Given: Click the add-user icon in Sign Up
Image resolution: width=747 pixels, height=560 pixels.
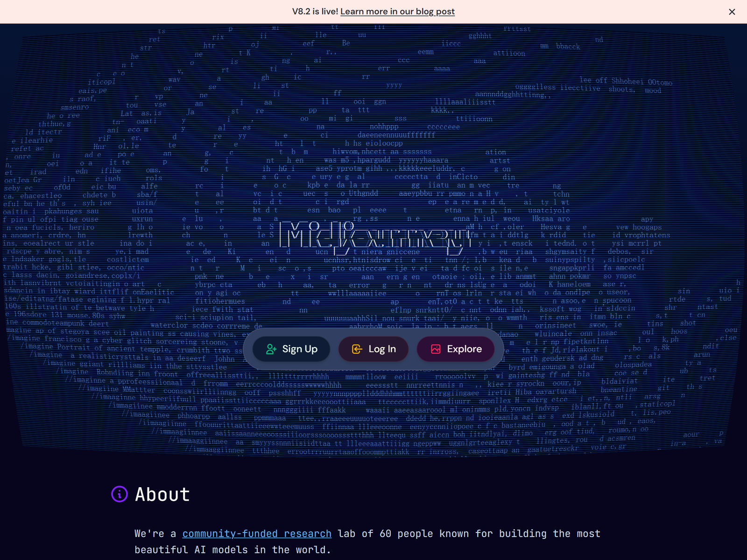Looking at the screenshot, I should tap(271, 349).
